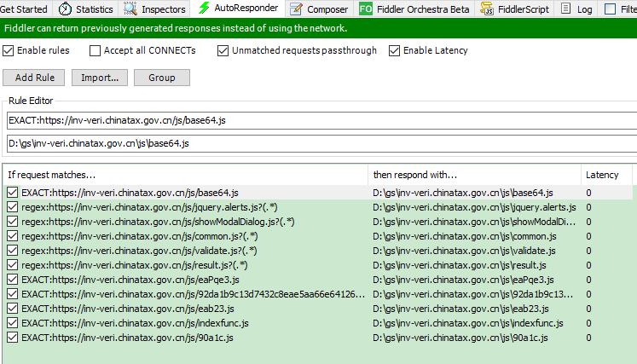Screen dimensions: 637x364
Task: Click the then respond with column header
Action: (474, 175)
